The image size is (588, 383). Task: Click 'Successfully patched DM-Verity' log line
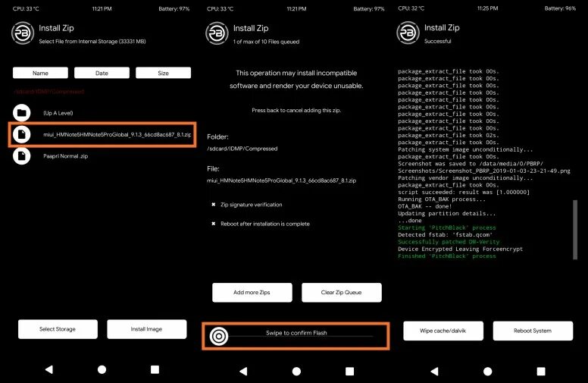[x=449, y=242]
